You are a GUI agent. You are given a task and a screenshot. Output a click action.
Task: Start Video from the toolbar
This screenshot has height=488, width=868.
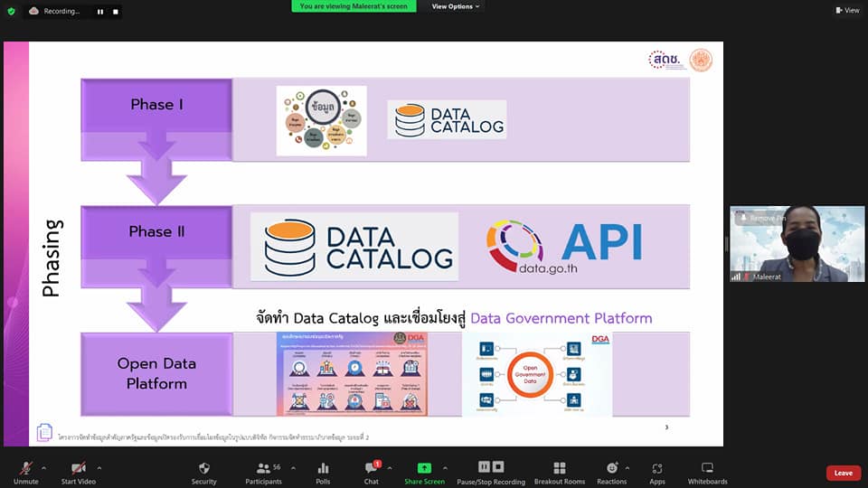point(79,468)
